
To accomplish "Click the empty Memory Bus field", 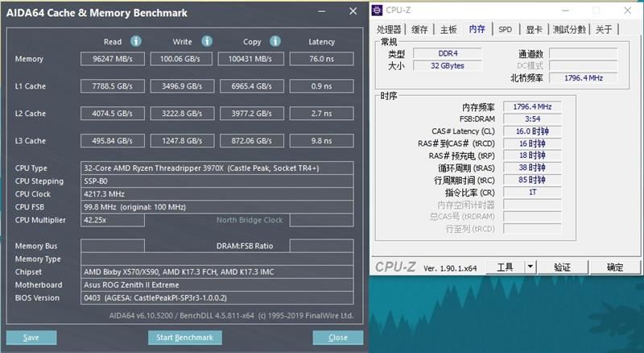I will point(113,246).
